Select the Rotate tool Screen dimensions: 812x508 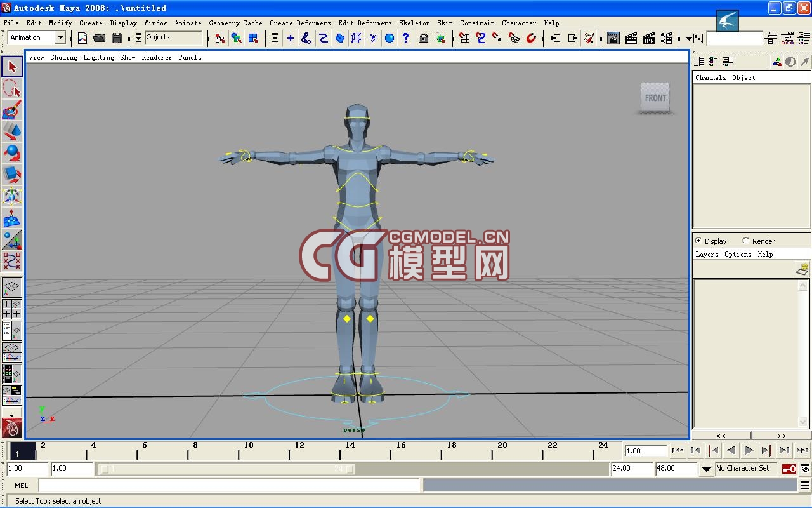11,152
